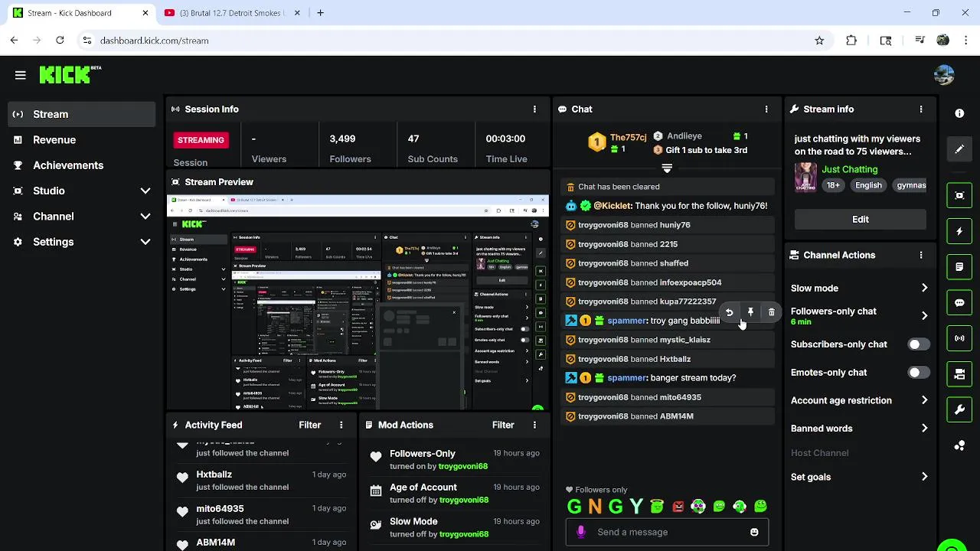980x551 pixels.
Task: Open the hamburger navigation menu
Action: click(20, 75)
